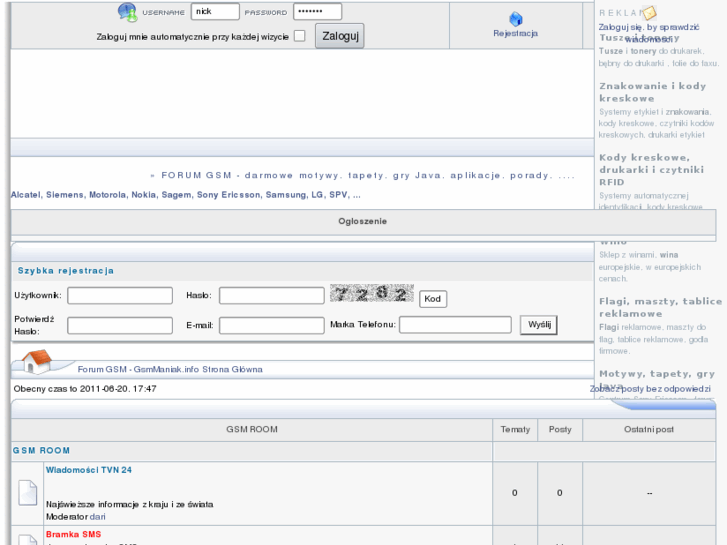The image size is (727, 545).
Task: Click the Wyślij submit button
Action: click(x=539, y=325)
